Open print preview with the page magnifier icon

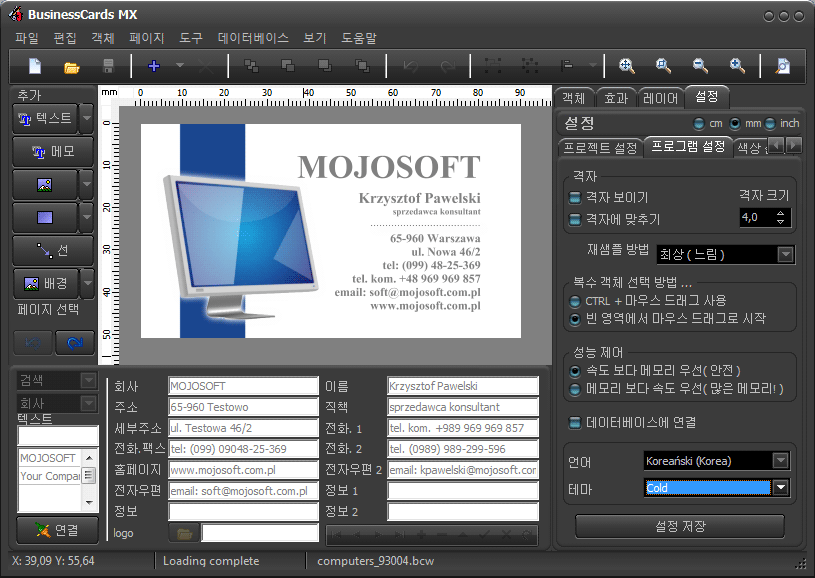coord(782,66)
